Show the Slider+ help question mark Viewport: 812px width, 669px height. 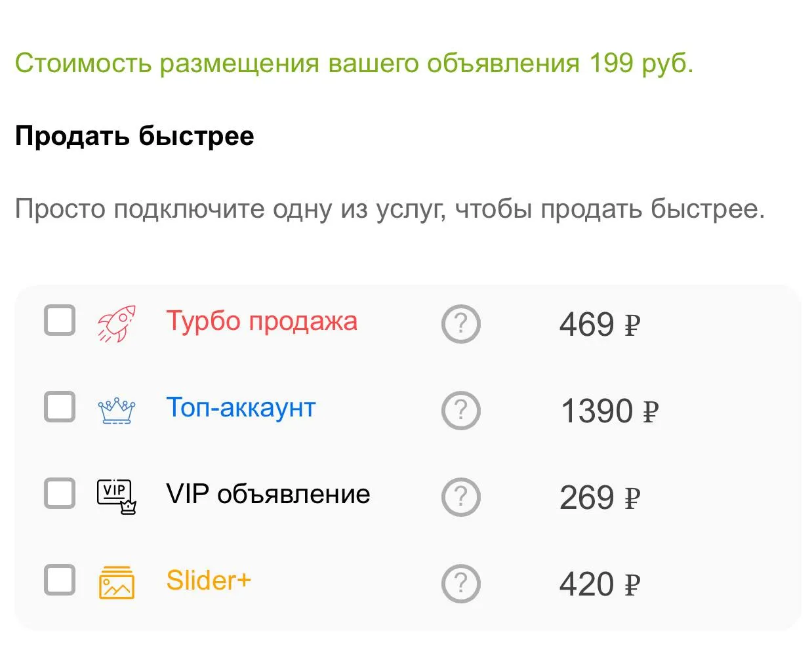[x=461, y=584]
